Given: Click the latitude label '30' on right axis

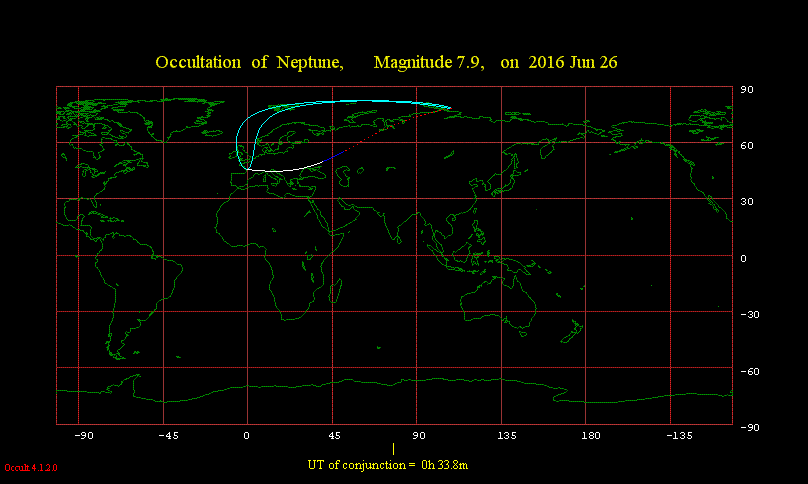Looking at the screenshot, I should [747, 202].
